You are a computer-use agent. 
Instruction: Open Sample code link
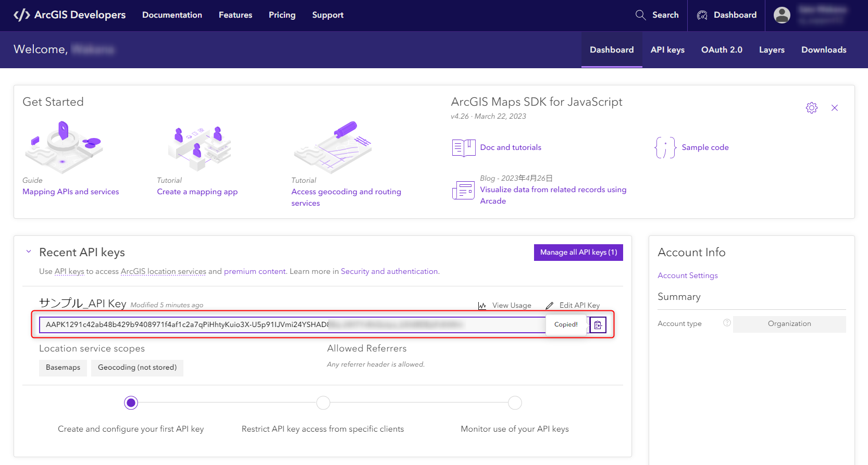(705, 147)
